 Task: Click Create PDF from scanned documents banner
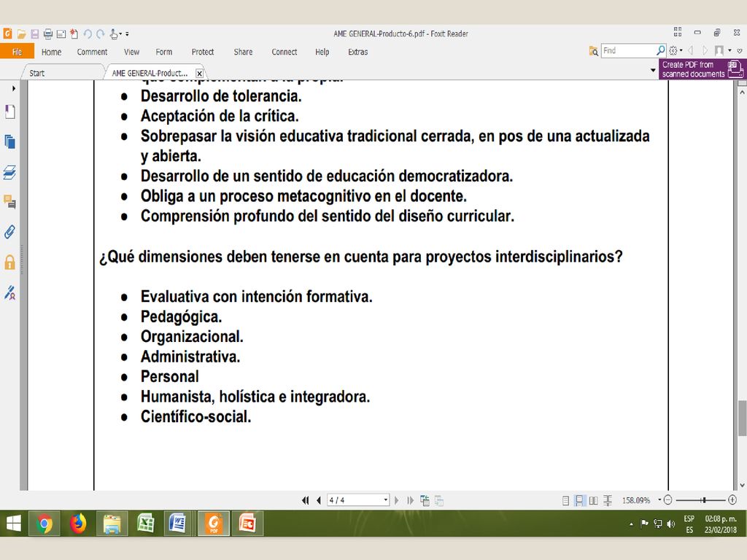coord(703,69)
